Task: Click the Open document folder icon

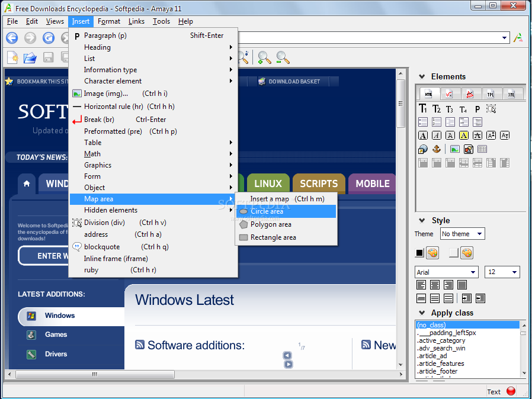Action: (x=30, y=57)
